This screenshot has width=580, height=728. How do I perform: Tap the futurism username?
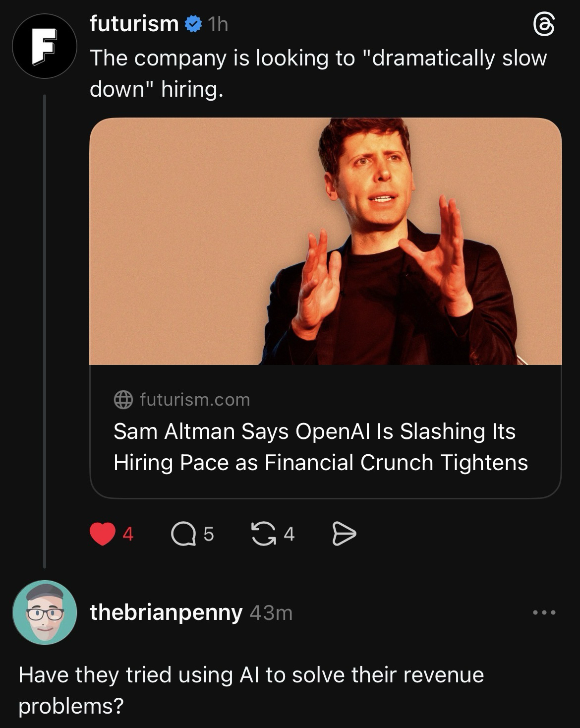[134, 23]
